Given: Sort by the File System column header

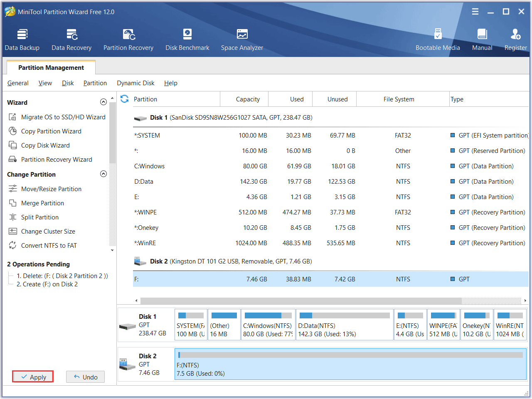Looking at the screenshot, I should (403, 99).
